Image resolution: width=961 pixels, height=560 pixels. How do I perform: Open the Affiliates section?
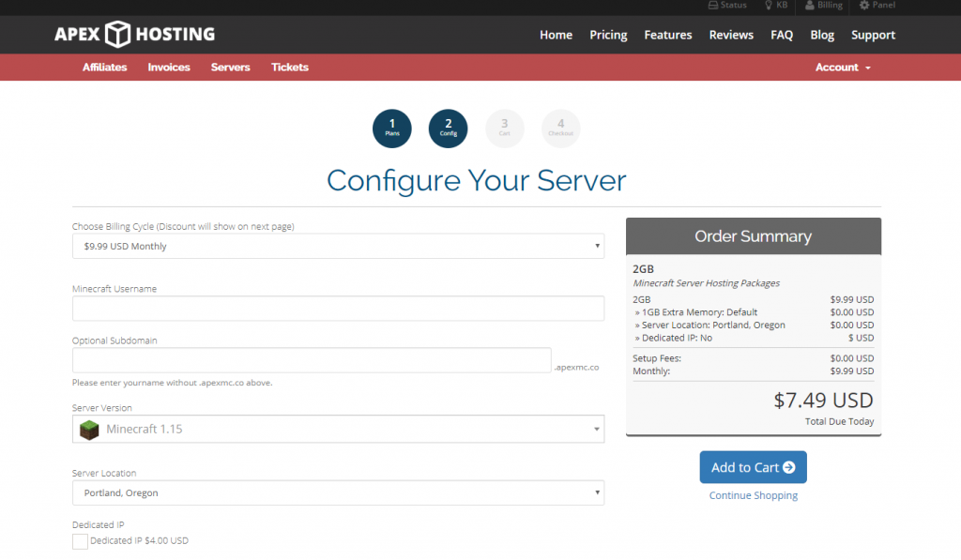tap(105, 68)
